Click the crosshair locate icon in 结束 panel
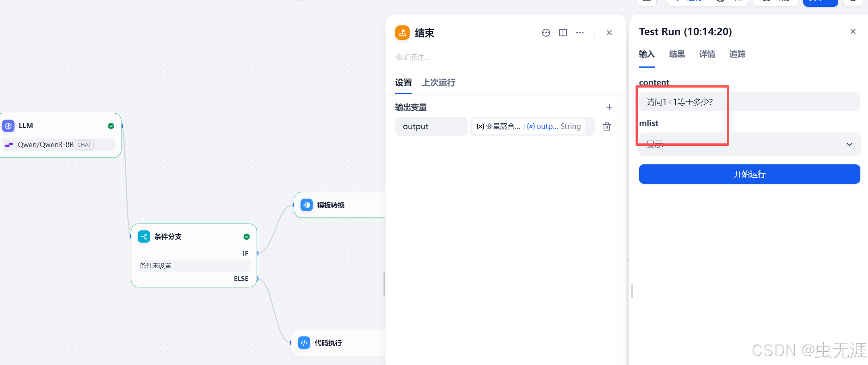The height and width of the screenshot is (365, 868). tap(546, 33)
